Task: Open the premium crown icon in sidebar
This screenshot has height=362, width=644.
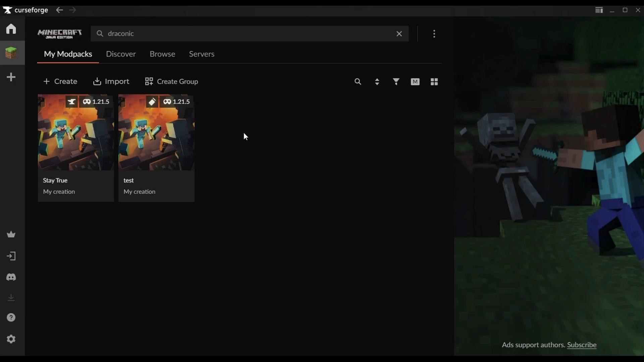Action: coord(11,234)
